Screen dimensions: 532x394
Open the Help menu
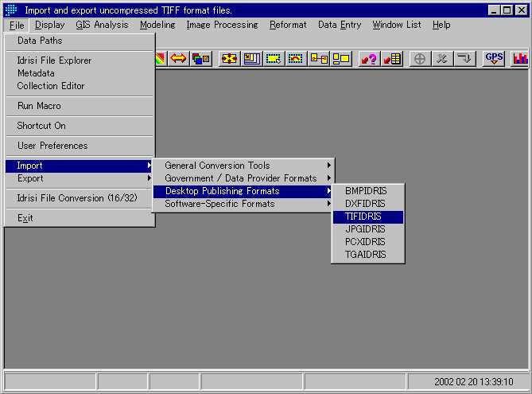pyautogui.click(x=441, y=25)
